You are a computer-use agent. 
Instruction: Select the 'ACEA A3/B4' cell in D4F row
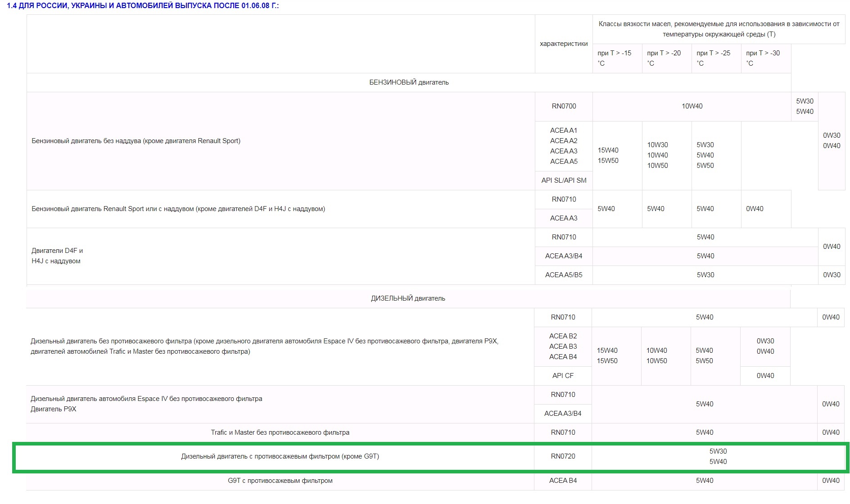tap(564, 256)
